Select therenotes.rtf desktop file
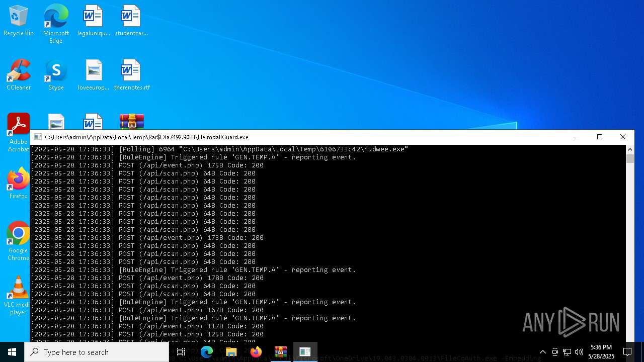Viewport: 644px width, 362px height. point(131,75)
